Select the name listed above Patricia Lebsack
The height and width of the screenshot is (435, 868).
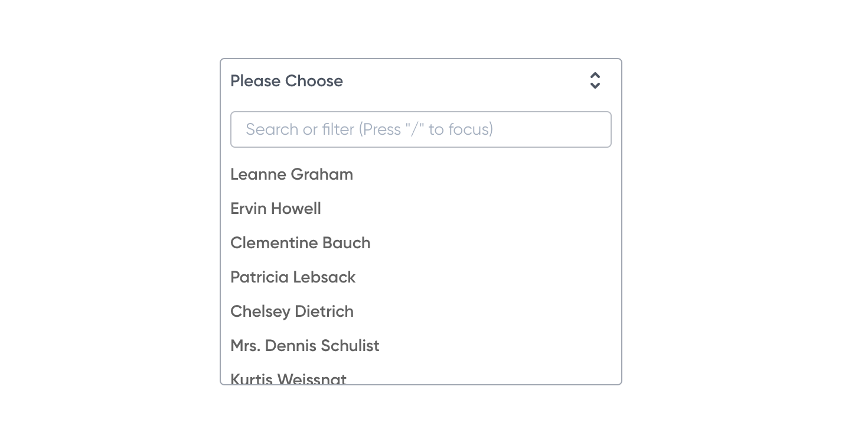301,243
